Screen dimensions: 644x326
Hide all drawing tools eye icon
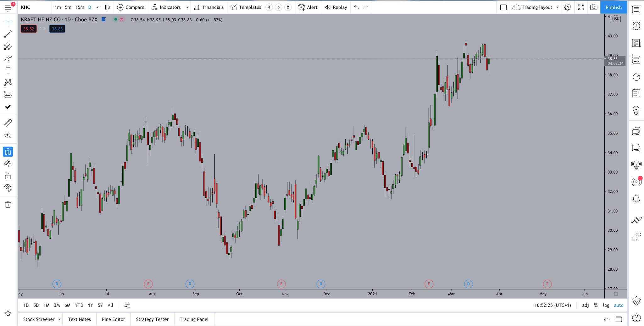8,188
